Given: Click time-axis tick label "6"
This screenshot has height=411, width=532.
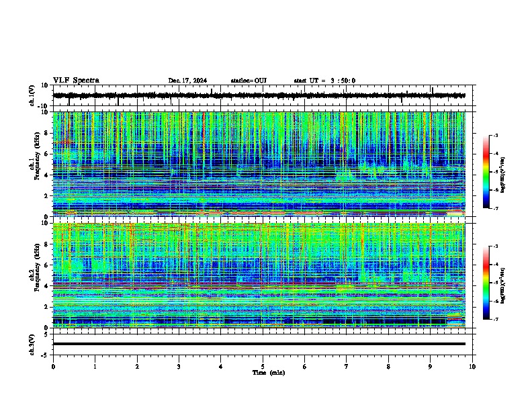Looking at the screenshot, I should [305, 367].
